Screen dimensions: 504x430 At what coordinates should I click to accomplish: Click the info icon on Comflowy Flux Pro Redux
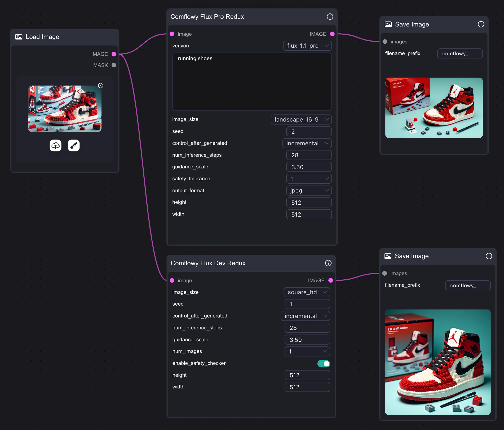(330, 16)
